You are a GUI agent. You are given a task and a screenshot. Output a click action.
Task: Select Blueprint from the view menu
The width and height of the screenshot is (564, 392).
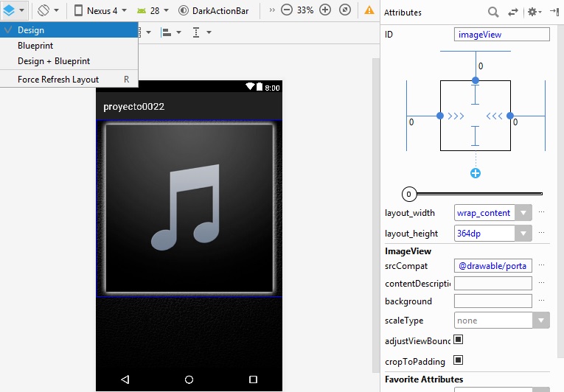pos(35,46)
